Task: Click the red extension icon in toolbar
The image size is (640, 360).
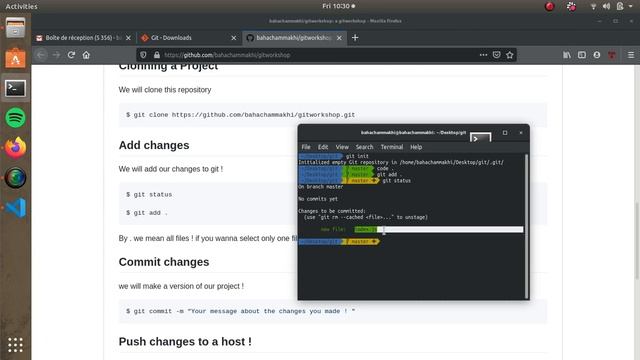Action: [612, 55]
